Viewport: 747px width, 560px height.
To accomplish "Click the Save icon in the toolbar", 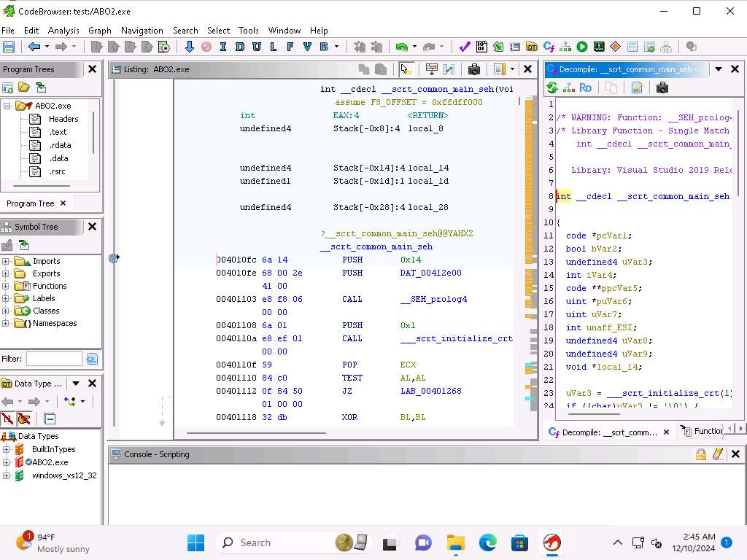I will coord(9,47).
